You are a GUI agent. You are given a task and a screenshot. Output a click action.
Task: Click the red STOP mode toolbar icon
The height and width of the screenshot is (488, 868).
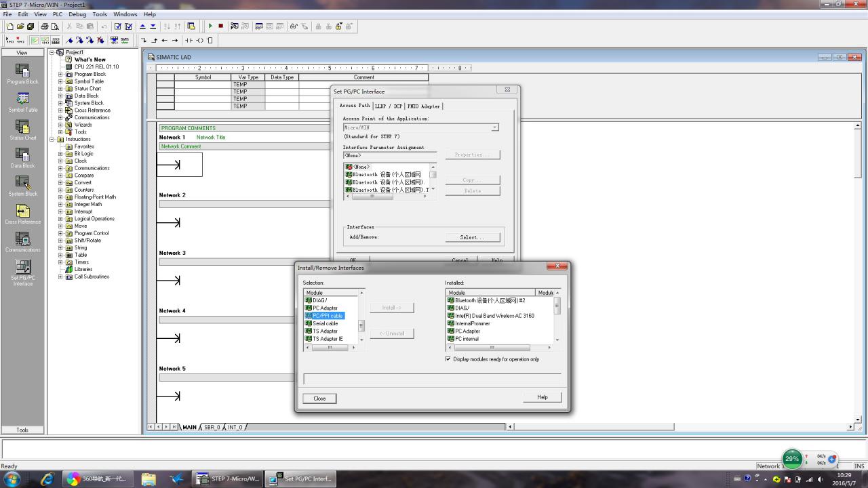220,26
